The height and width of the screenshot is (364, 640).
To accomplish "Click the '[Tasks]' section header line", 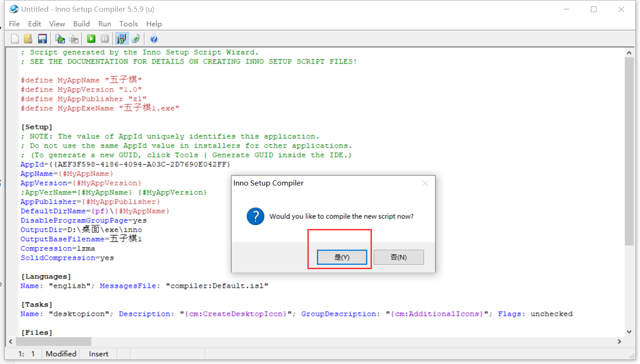I will click(37, 305).
